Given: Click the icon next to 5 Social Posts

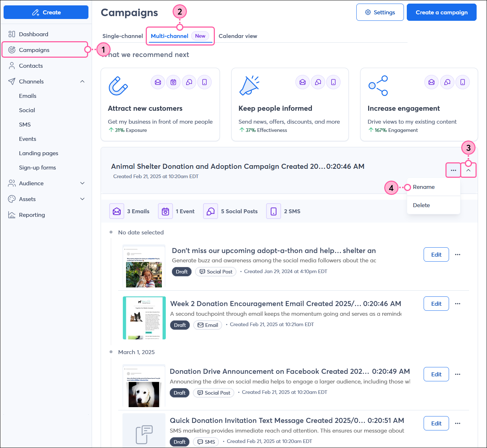Looking at the screenshot, I should click(210, 211).
